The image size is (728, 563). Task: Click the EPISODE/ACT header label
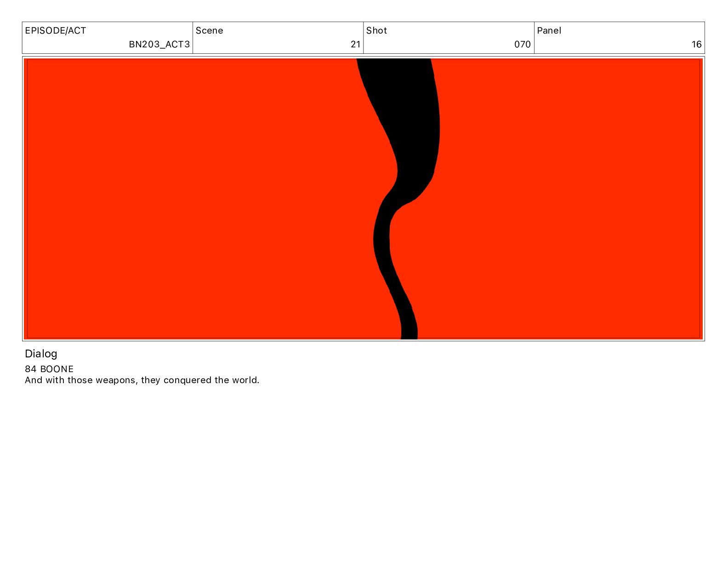[x=55, y=31]
